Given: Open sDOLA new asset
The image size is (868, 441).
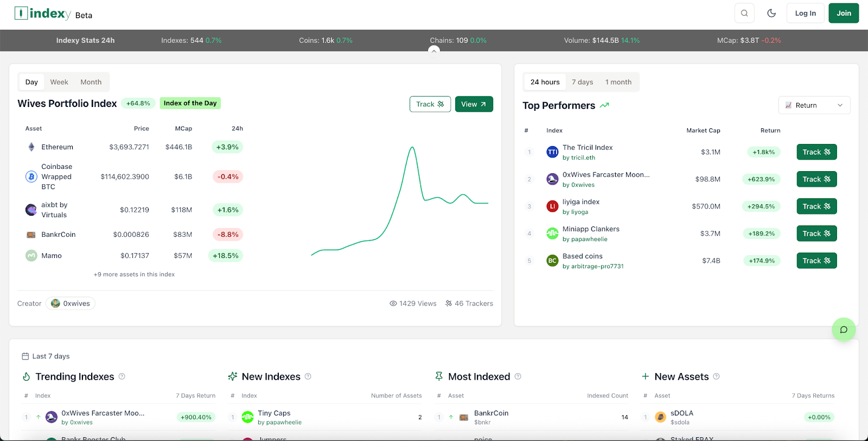Looking at the screenshot, I should coord(682,413).
